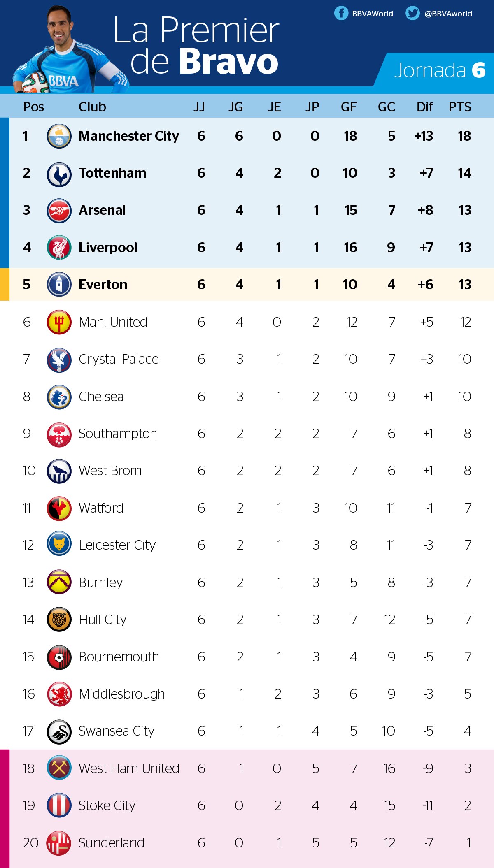Click the Liverpool liver bird crest

point(59,247)
